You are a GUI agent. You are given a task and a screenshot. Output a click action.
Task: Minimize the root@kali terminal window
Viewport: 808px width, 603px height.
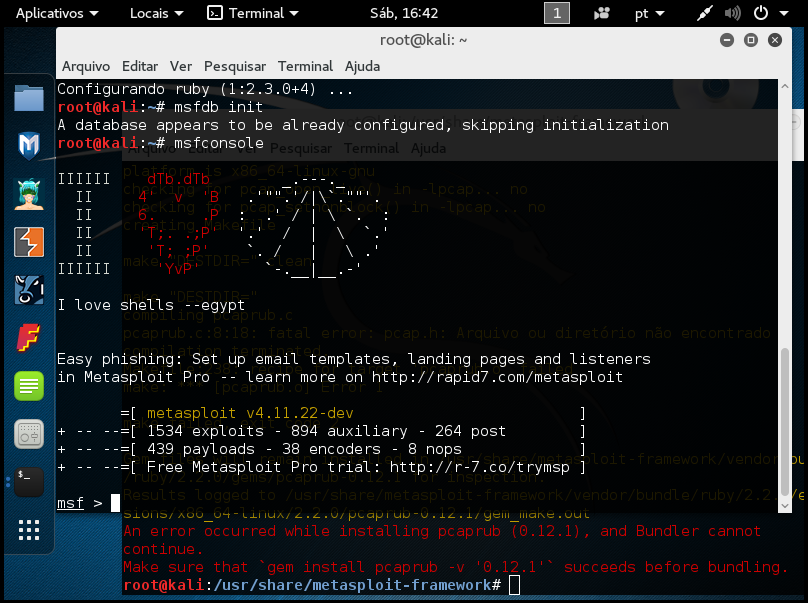727,40
